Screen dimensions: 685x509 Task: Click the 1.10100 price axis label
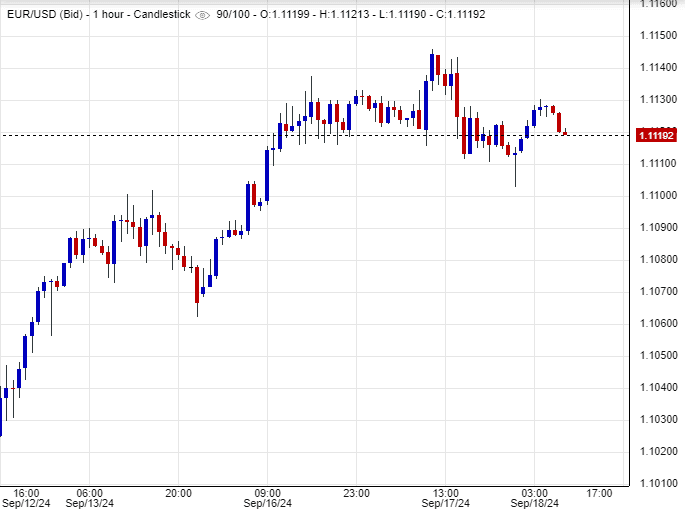point(657,483)
